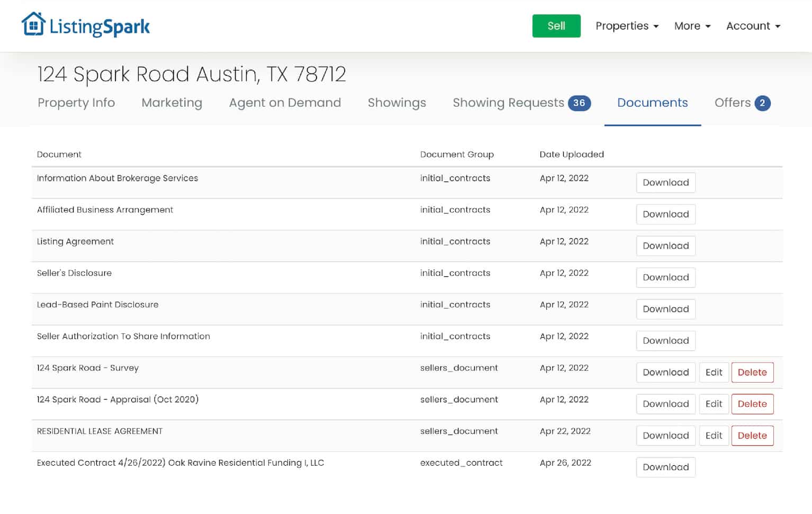
Task: Download Information About Brokerage Services
Action: click(x=665, y=183)
